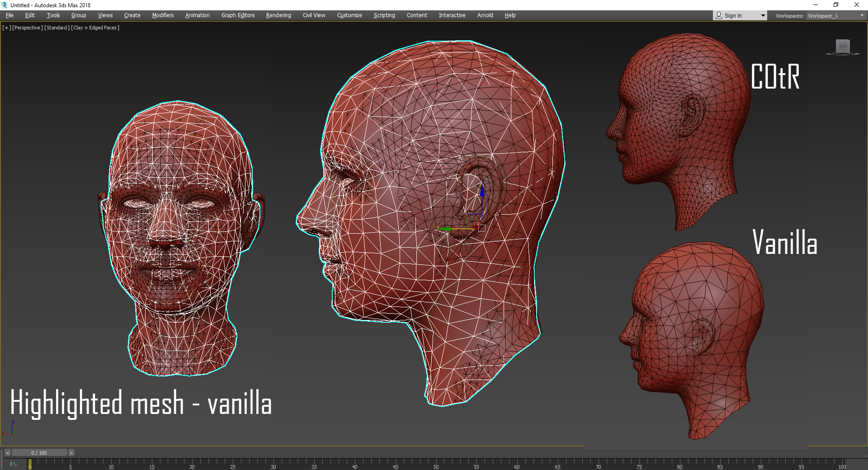Open the Modifiers menu
Viewport: 868px width, 470px height.
pyautogui.click(x=163, y=15)
